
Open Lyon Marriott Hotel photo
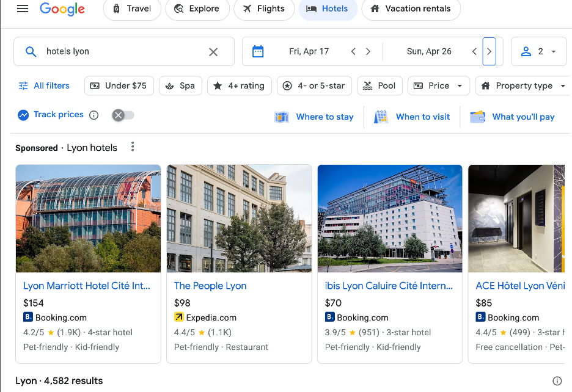pos(88,219)
